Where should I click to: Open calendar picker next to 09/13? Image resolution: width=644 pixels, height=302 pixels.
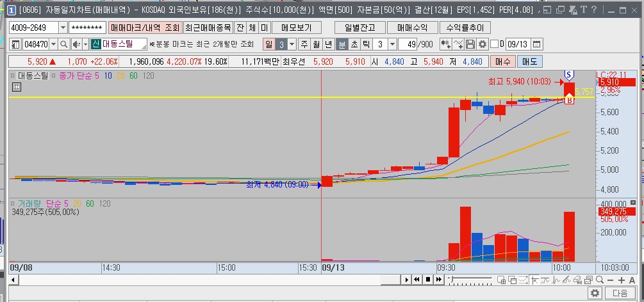pyautogui.click(x=537, y=44)
